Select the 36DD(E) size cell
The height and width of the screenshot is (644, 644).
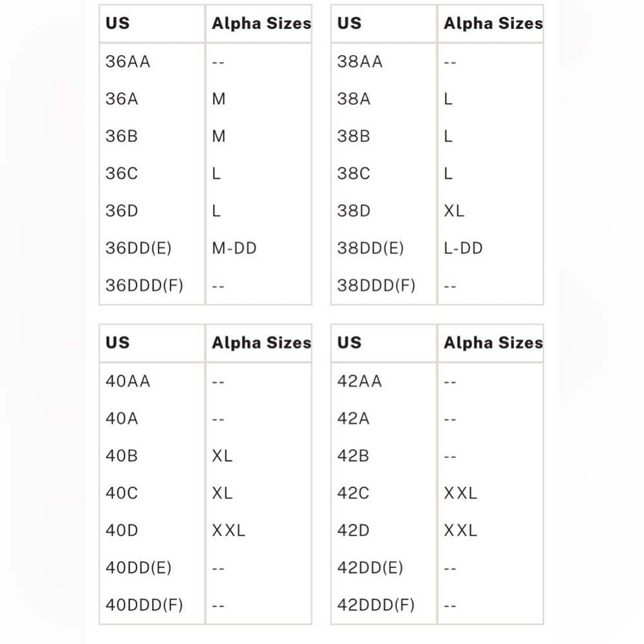coord(138,249)
